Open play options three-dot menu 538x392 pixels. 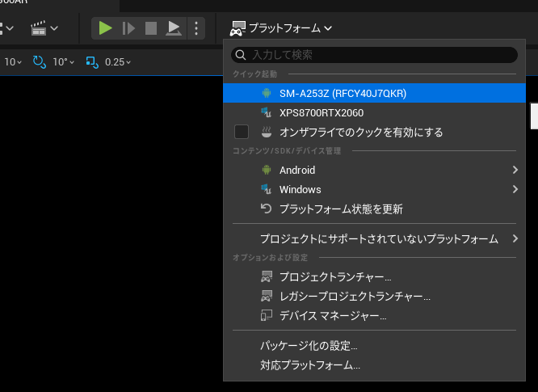click(196, 28)
